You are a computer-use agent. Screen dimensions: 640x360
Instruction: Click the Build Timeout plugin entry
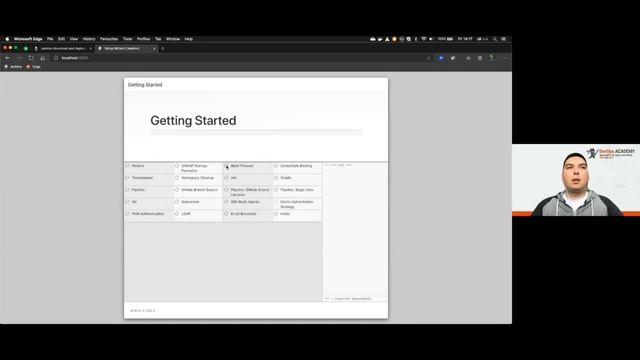click(248, 168)
